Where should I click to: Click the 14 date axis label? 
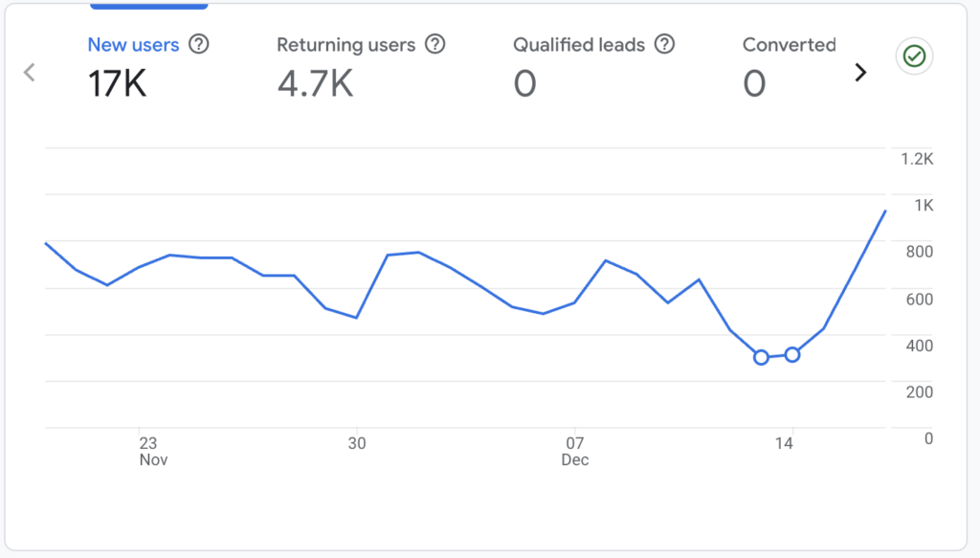(785, 443)
